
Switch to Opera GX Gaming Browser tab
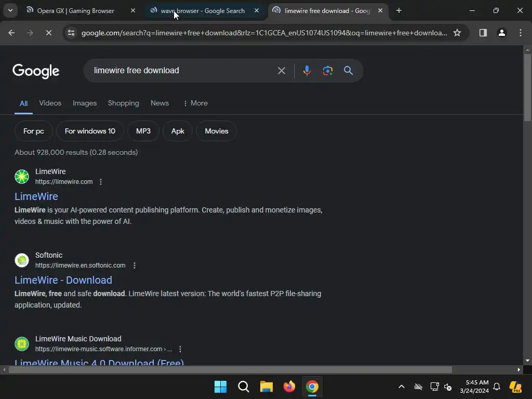[x=75, y=11]
